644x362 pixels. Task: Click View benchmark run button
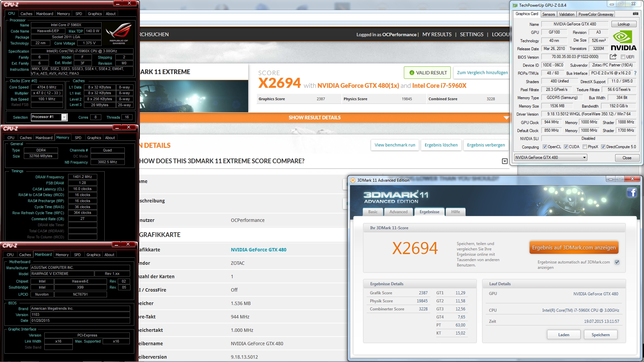point(395,145)
